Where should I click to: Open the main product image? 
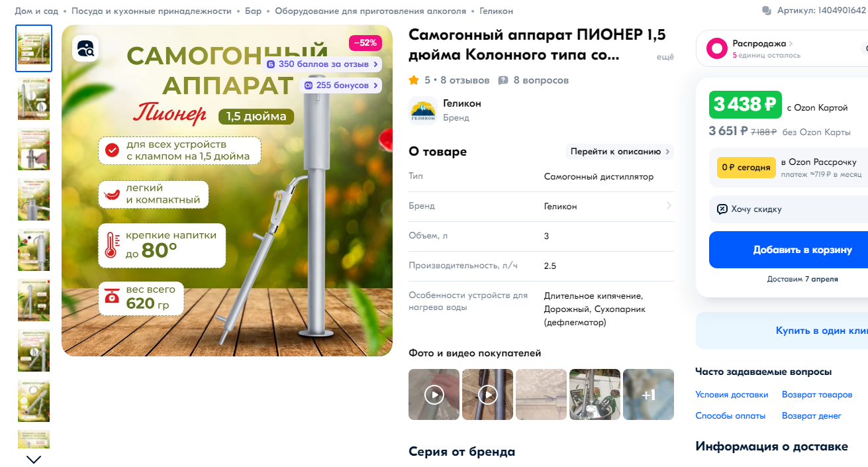click(227, 191)
